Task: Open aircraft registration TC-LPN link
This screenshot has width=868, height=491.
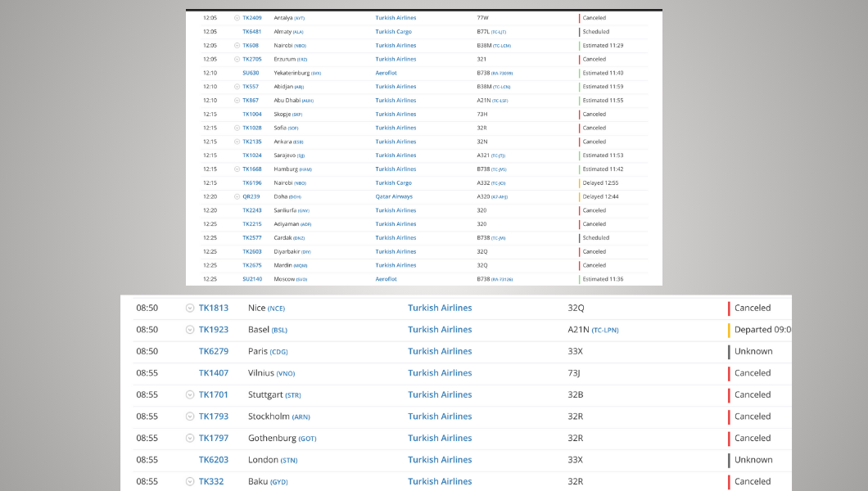Action: point(605,330)
